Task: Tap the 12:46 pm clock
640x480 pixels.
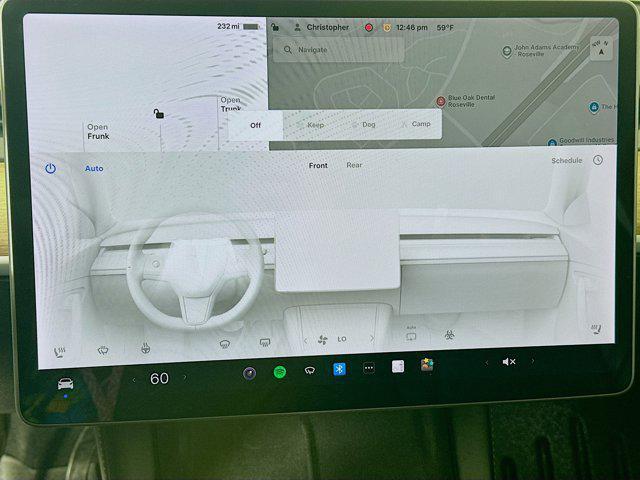Action: [412, 28]
